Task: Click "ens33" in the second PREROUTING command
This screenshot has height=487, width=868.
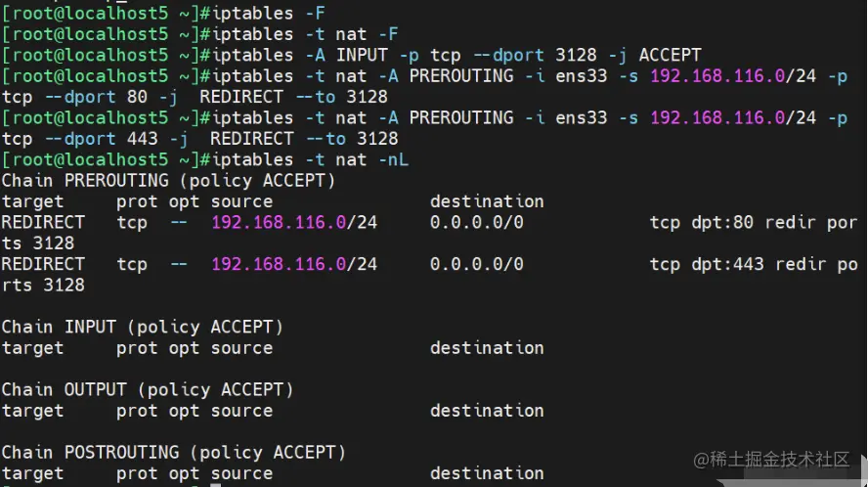Action: [x=582, y=118]
